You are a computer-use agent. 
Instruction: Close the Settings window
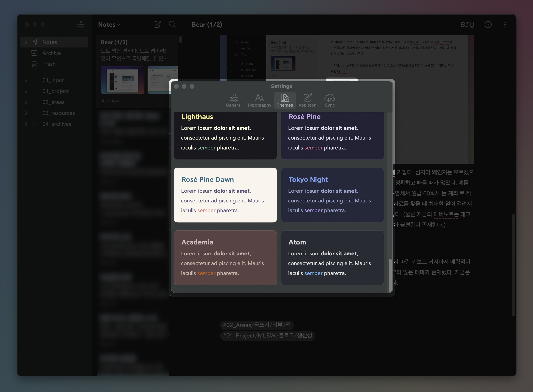point(176,86)
